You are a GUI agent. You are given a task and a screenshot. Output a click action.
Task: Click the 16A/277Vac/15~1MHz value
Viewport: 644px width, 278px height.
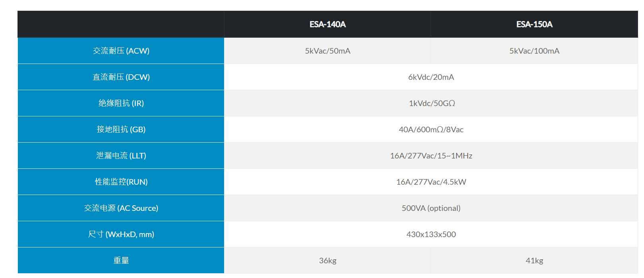[x=431, y=156]
